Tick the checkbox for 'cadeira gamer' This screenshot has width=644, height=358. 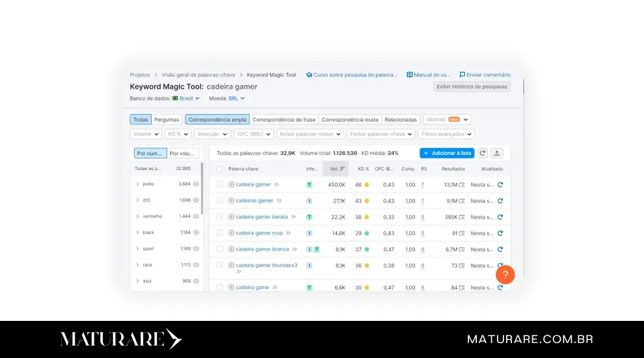[220, 184]
